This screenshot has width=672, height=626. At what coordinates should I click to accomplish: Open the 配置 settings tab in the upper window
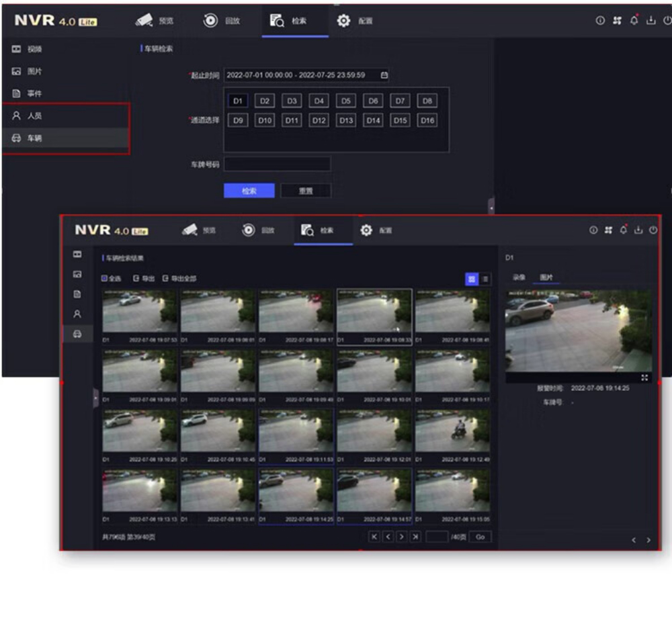coord(355,21)
